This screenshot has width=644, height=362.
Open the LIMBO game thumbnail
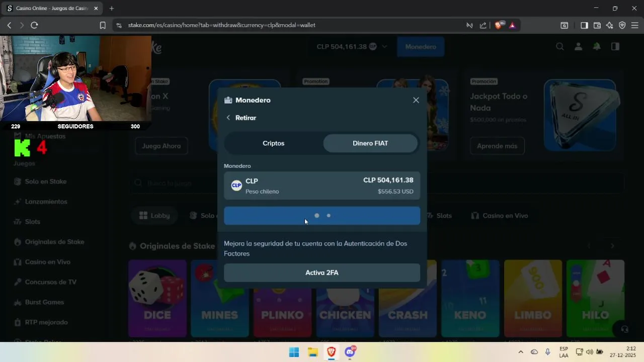pos(533,298)
